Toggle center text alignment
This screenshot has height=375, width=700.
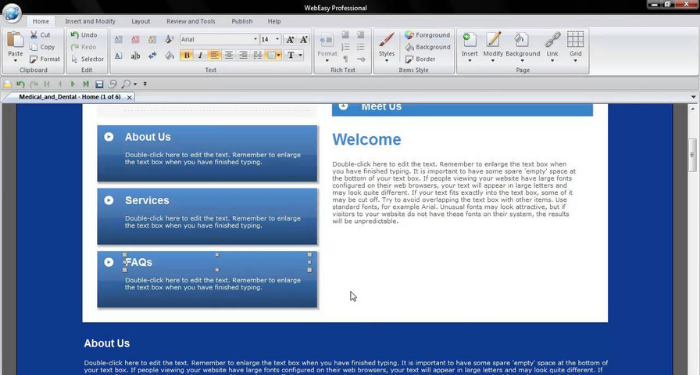(x=229, y=55)
